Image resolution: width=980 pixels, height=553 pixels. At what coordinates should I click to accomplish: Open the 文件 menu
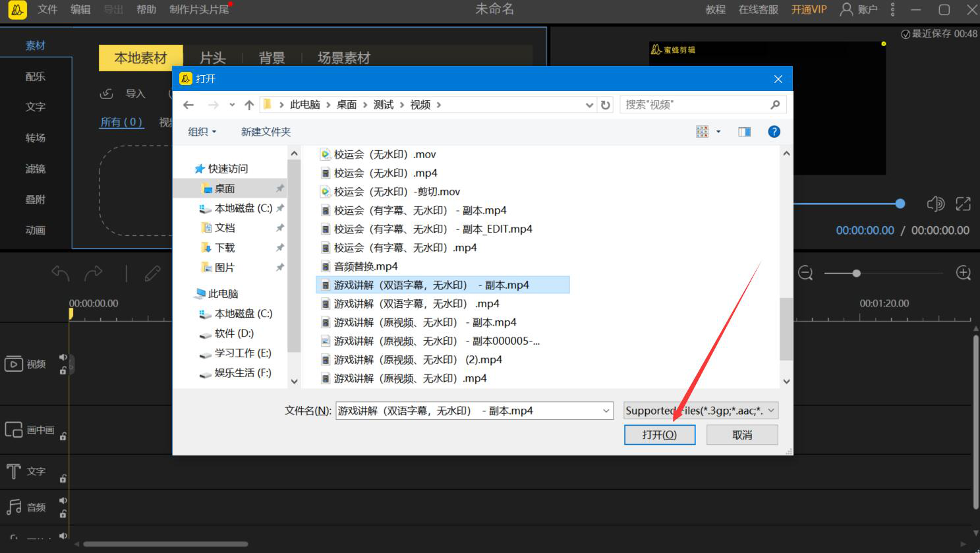[47, 9]
